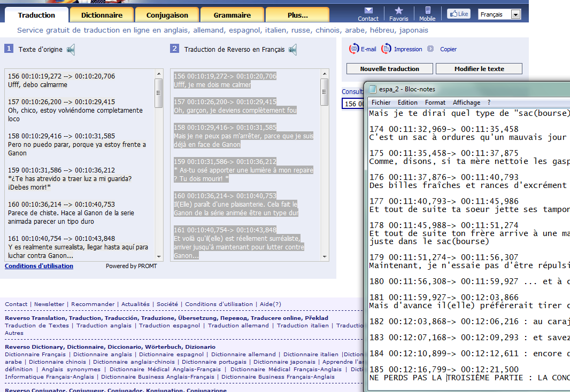Click translated line 'Ufff, je me dois me calmer'

[212, 85]
